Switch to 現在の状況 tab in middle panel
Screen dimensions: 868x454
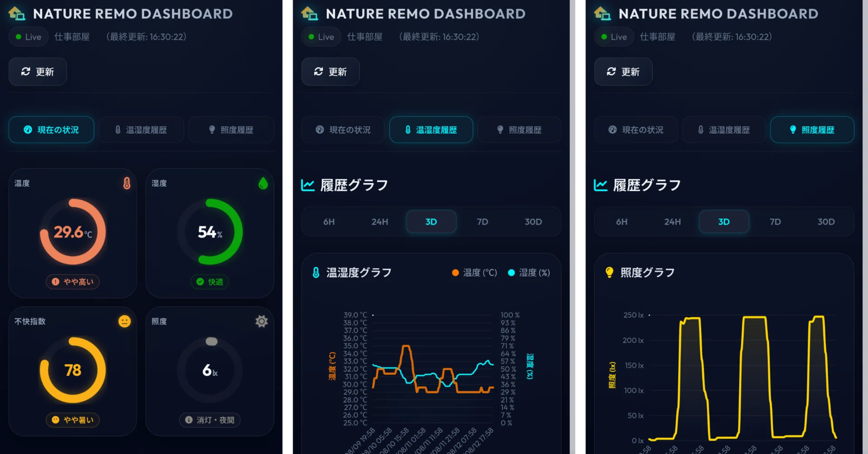point(343,130)
